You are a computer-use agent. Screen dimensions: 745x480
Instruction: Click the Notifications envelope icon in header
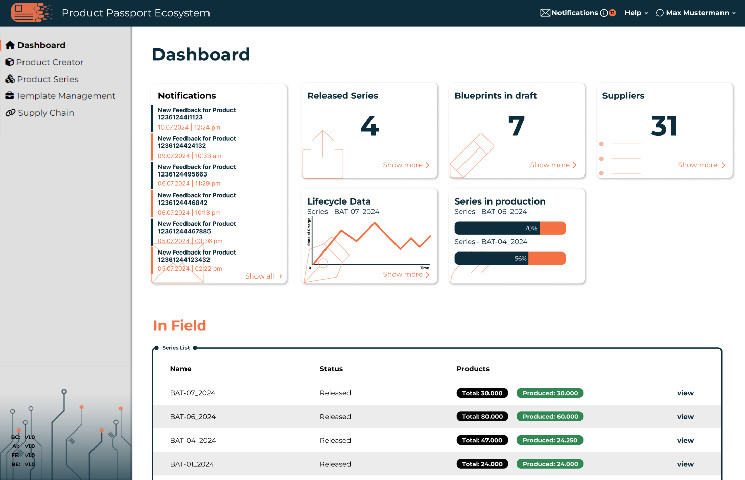[545, 13]
